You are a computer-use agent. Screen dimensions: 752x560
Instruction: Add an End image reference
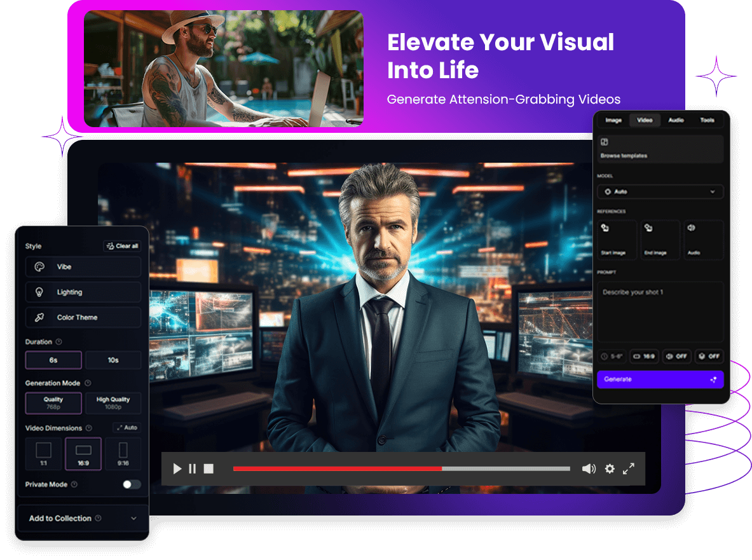tap(660, 240)
